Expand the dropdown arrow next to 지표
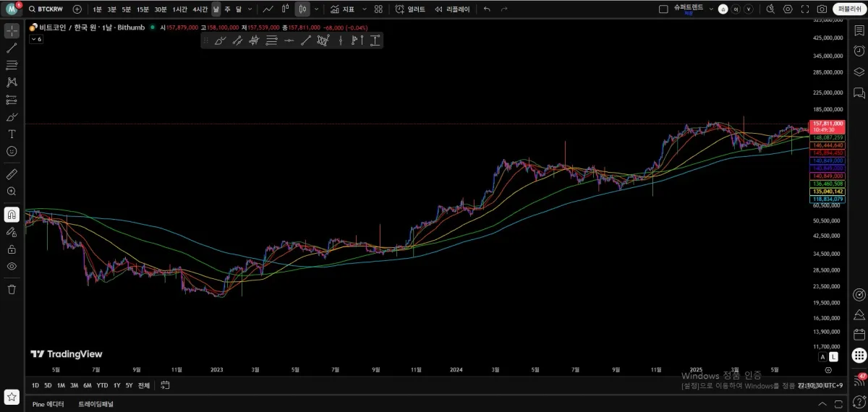This screenshot has height=412, width=868. 364,9
